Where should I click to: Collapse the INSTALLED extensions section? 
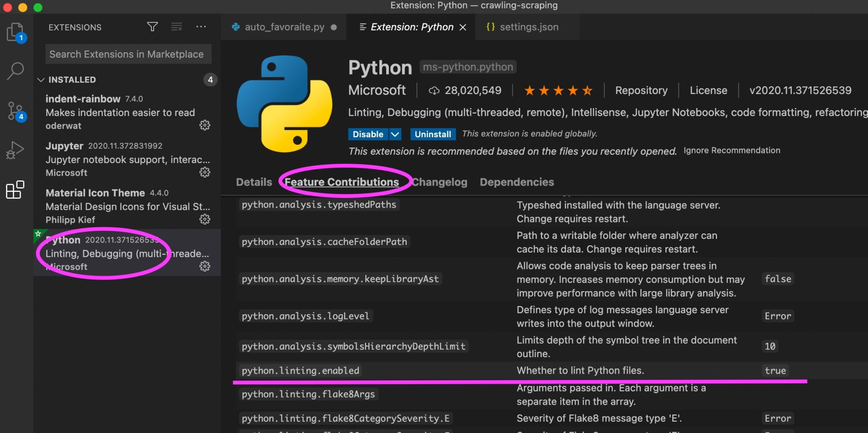tap(41, 79)
